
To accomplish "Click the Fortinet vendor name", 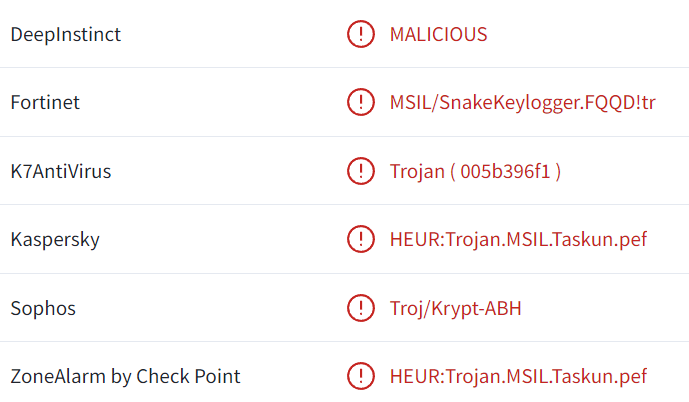I will pos(45,102).
